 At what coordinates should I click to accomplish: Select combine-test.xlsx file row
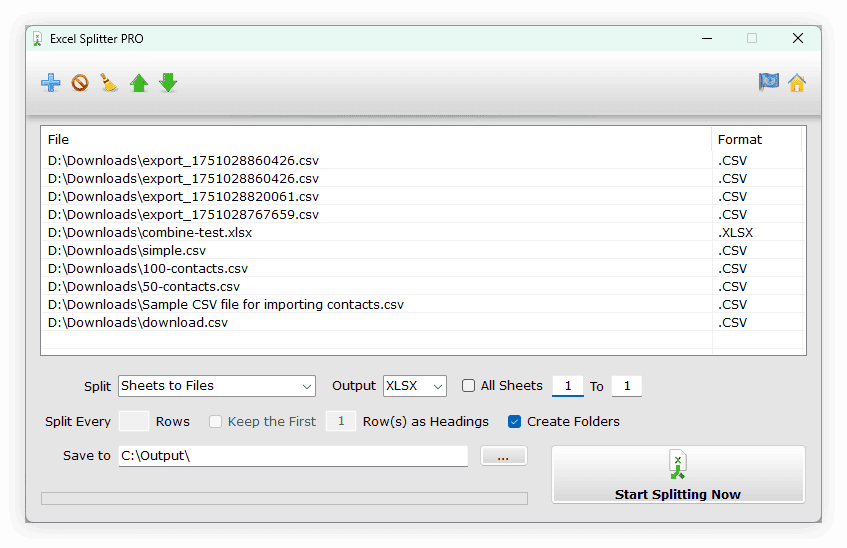coord(423,232)
